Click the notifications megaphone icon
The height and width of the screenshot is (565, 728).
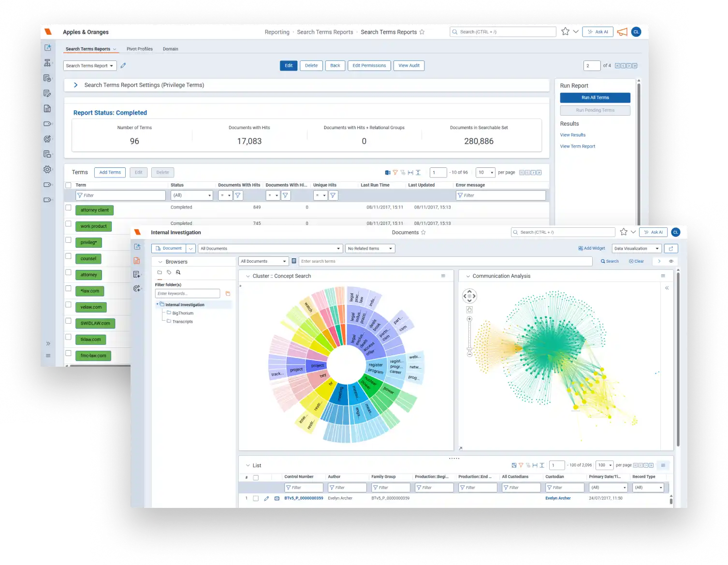pyautogui.click(x=622, y=32)
